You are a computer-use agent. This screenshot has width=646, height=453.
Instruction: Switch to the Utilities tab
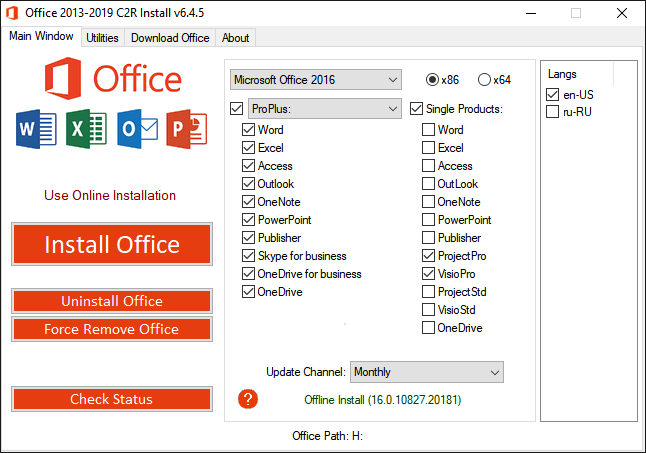[102, 38]
